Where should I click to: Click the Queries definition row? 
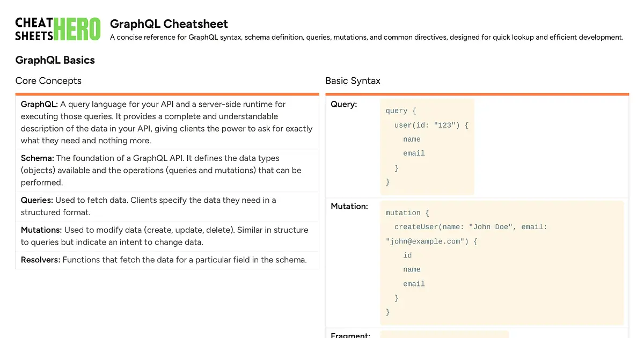[166, 206]
